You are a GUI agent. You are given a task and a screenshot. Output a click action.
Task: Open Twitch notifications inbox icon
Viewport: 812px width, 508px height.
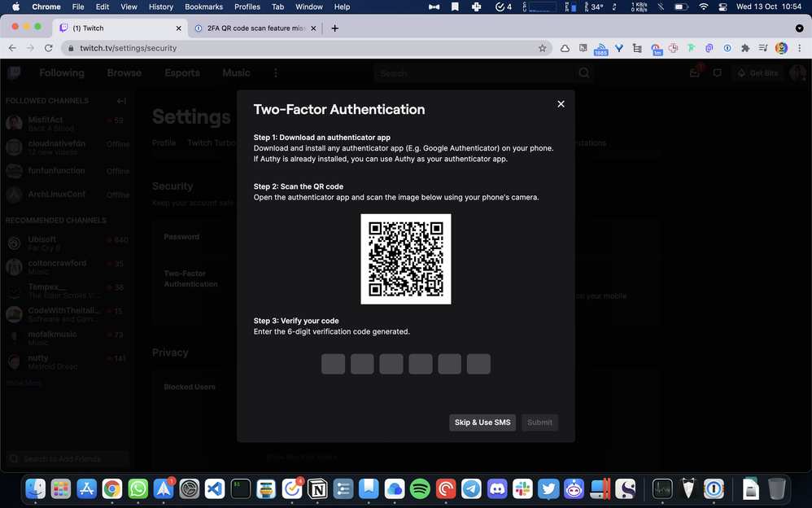695,73
